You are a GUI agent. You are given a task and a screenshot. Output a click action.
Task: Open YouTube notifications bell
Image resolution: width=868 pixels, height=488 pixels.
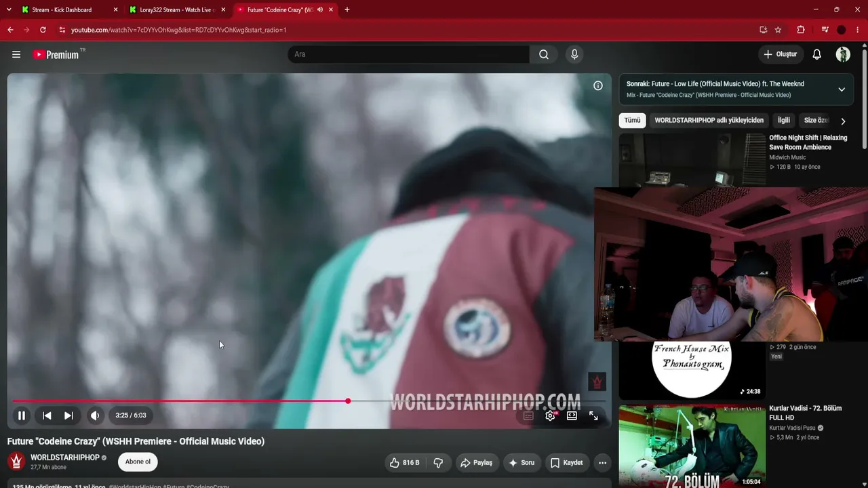817,54
